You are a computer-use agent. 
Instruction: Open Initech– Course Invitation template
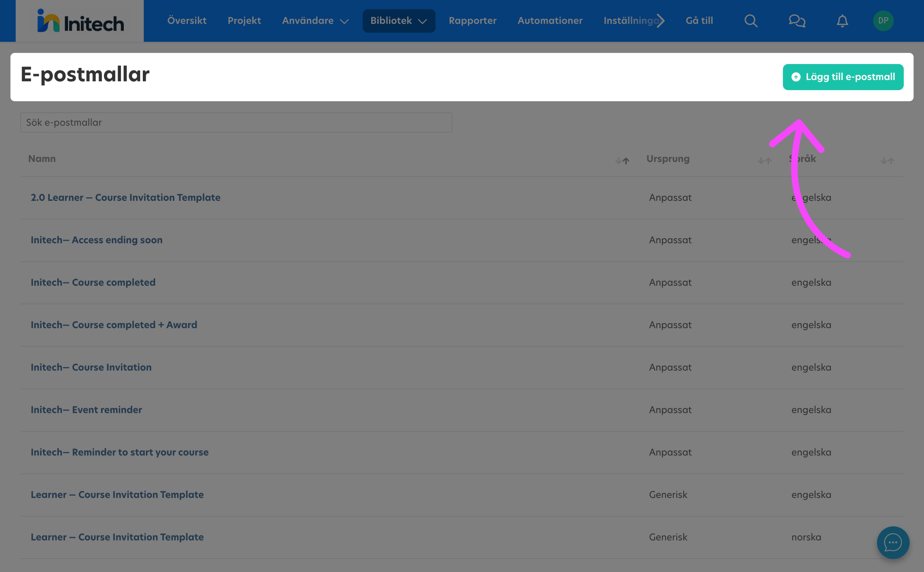click(91, 367)
